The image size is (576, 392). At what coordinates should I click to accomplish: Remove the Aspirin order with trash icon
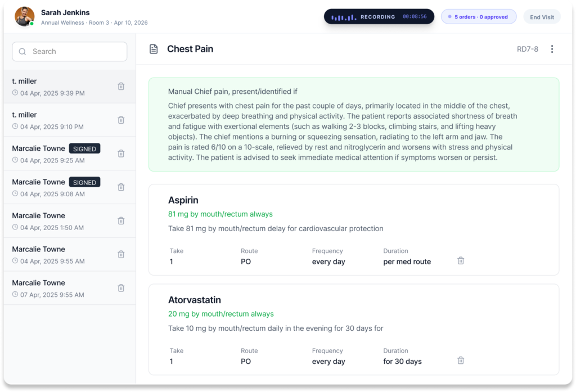tap(461, 261)
